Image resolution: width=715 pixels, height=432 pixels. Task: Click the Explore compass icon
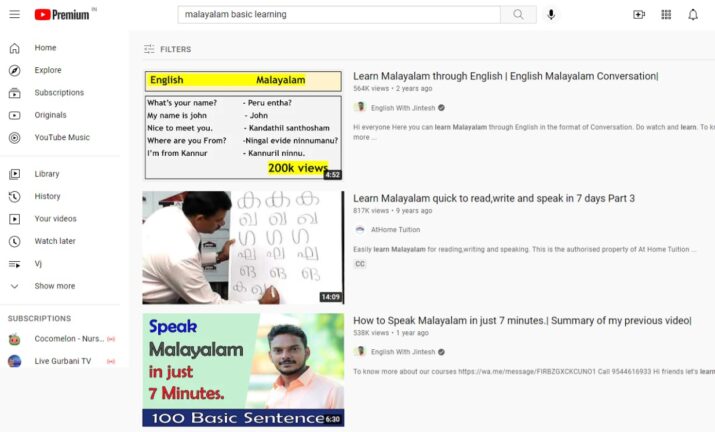[x=15, y=70]
